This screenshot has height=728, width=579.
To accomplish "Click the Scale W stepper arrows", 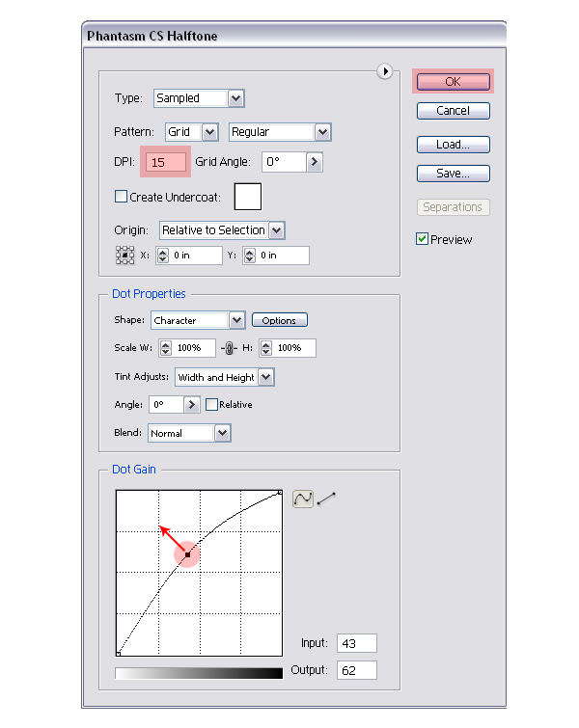I will pos(166,348).
